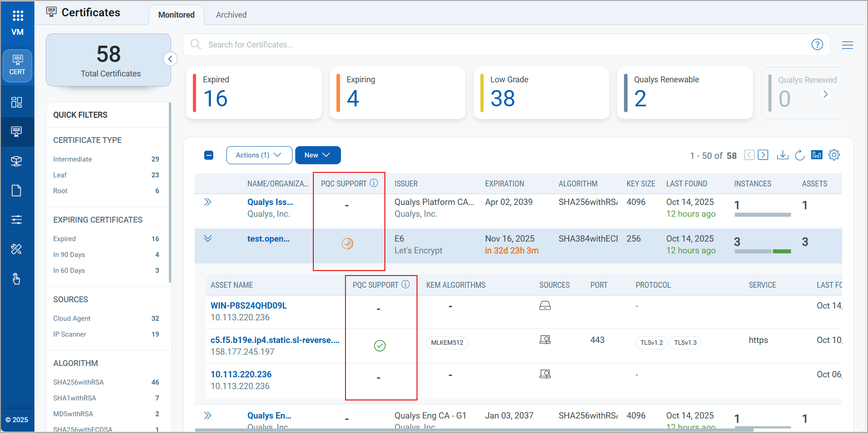Viewport: 868px width, 433px height.
Task: Download the certificates list
Action: 782,155
